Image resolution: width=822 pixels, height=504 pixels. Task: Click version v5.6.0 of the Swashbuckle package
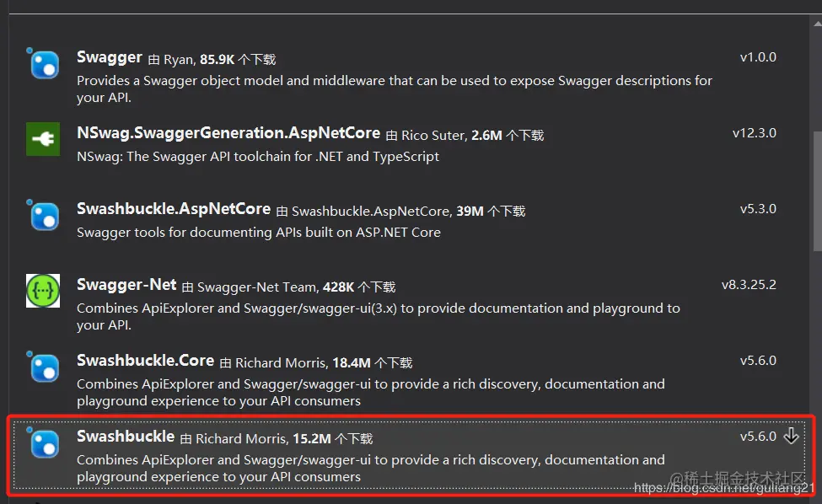click(758, 436)
